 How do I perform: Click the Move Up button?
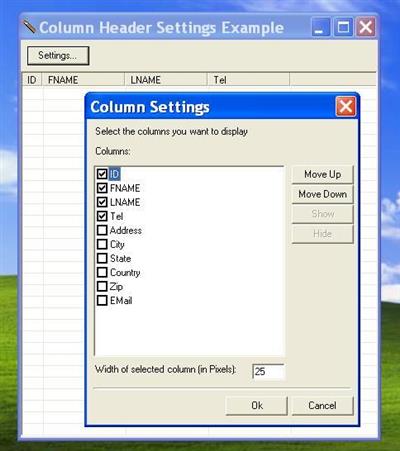pyautogui.click(x=322, y=174)
